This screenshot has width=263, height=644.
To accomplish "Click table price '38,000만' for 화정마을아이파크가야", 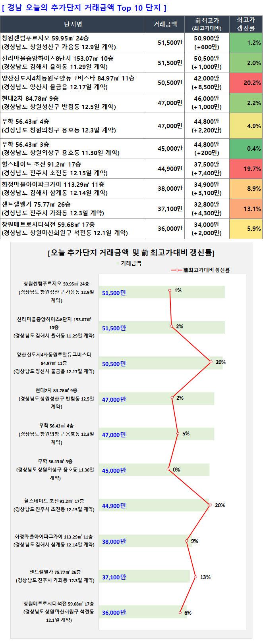I will tap(170, 189).
